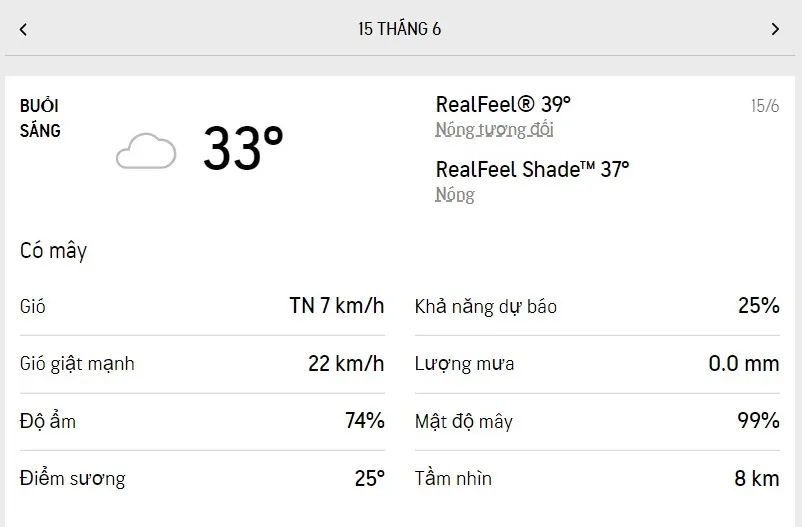Viewport: 802px width, 527px height.
Task: Select the Mật độ mây cloud cover row
Action: tap(597, 421)
